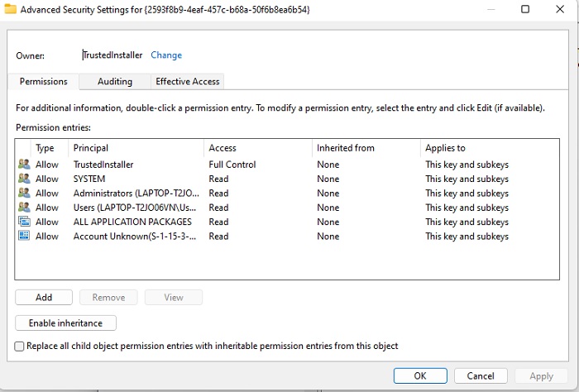The image size is (579, 392).
Task: Check Replace all child object permission entries
Action: coord(19,347)
